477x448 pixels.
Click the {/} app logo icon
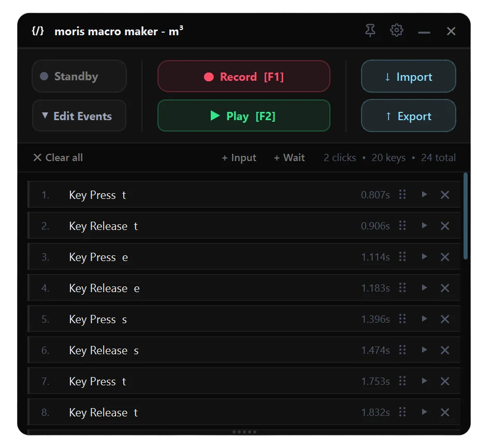[x=38, y=31]
